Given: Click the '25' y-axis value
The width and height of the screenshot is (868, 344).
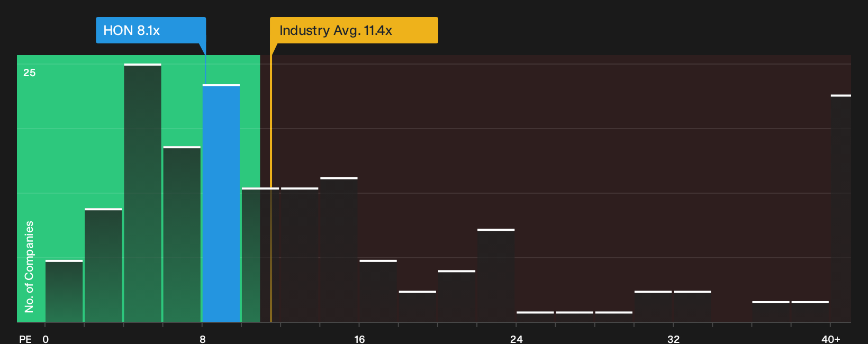Looking at the screenshot, I should tap(30, 73).
